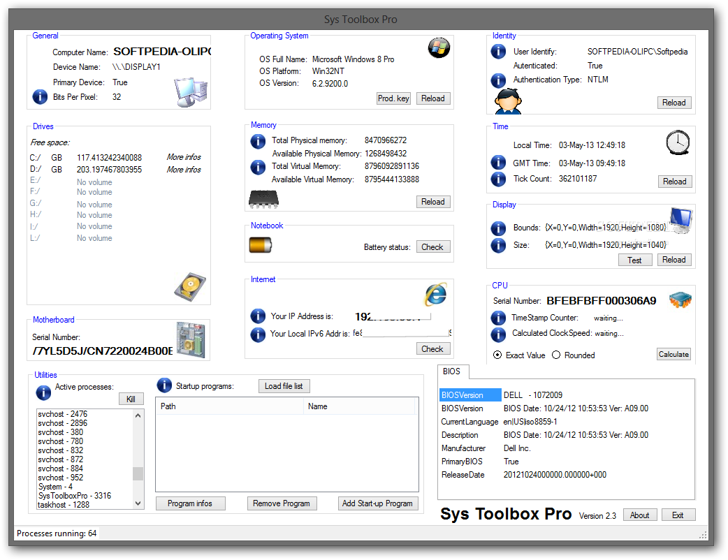Viewport: 728px width, 560px height.
Task: Click info icon beside Your IP Address
Action: pyautogui.click(x=258, y=316)
